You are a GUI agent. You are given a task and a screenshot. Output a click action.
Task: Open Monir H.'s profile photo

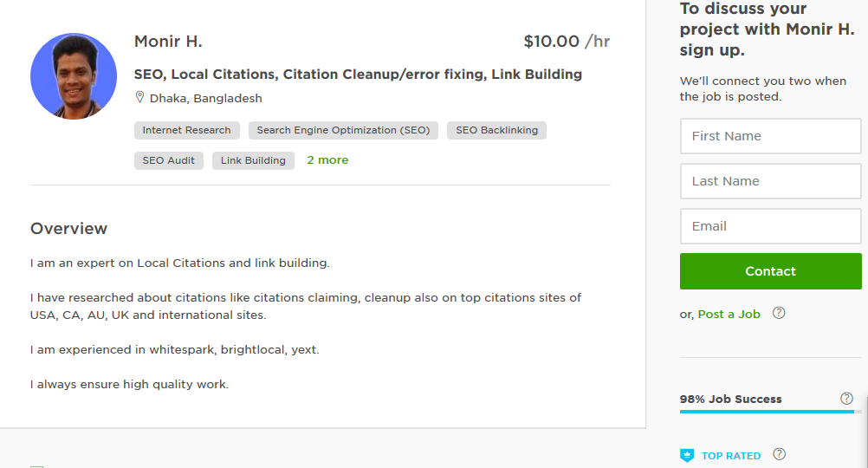pos(74,76)
